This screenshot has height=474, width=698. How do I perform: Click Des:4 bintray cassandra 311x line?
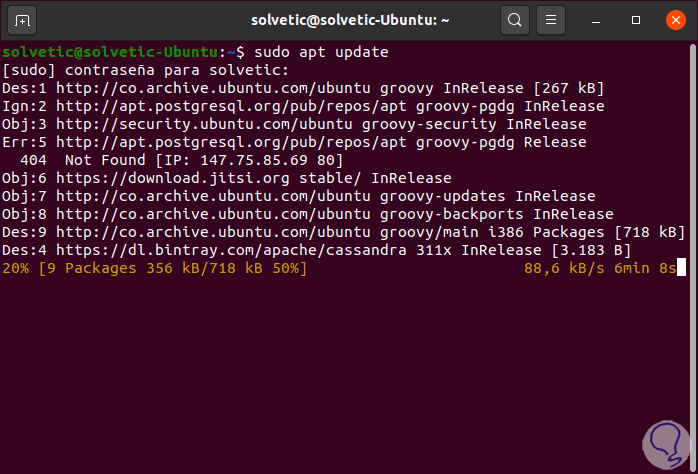pos(317,250)
